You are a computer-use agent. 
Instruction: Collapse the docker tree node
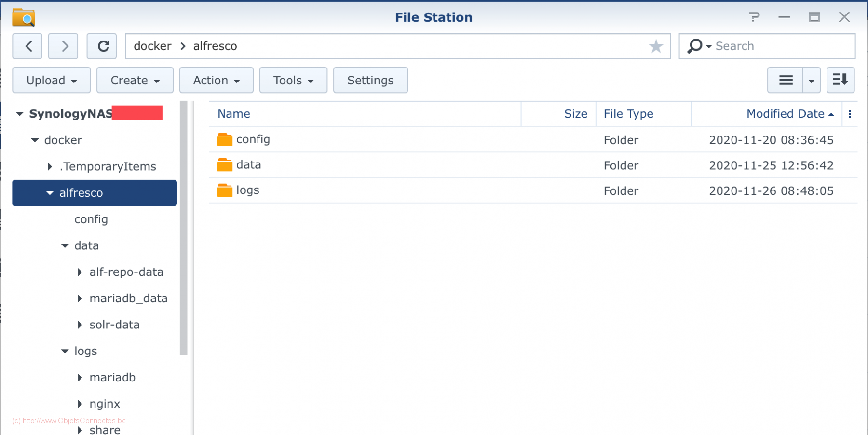(x=35, y=140)
